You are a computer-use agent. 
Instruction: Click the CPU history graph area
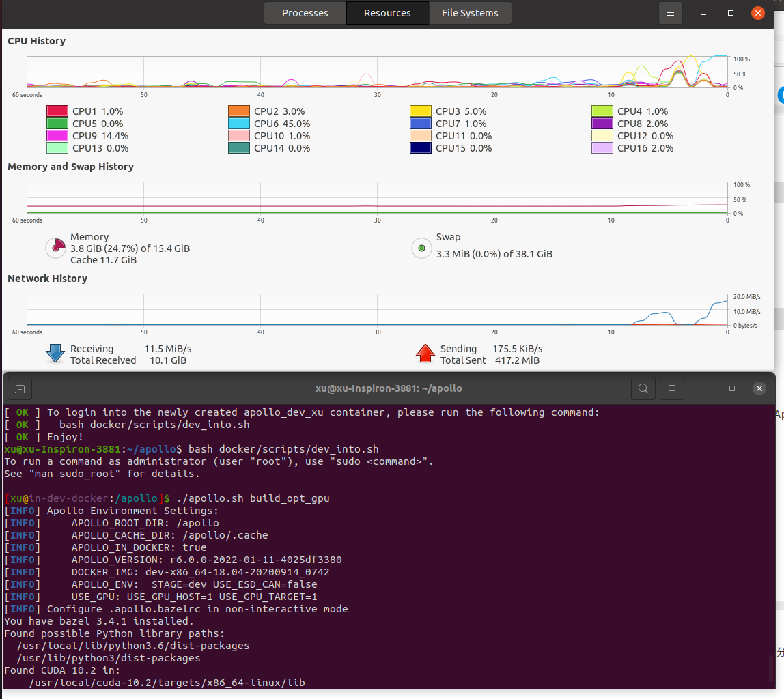click(378, 72)
